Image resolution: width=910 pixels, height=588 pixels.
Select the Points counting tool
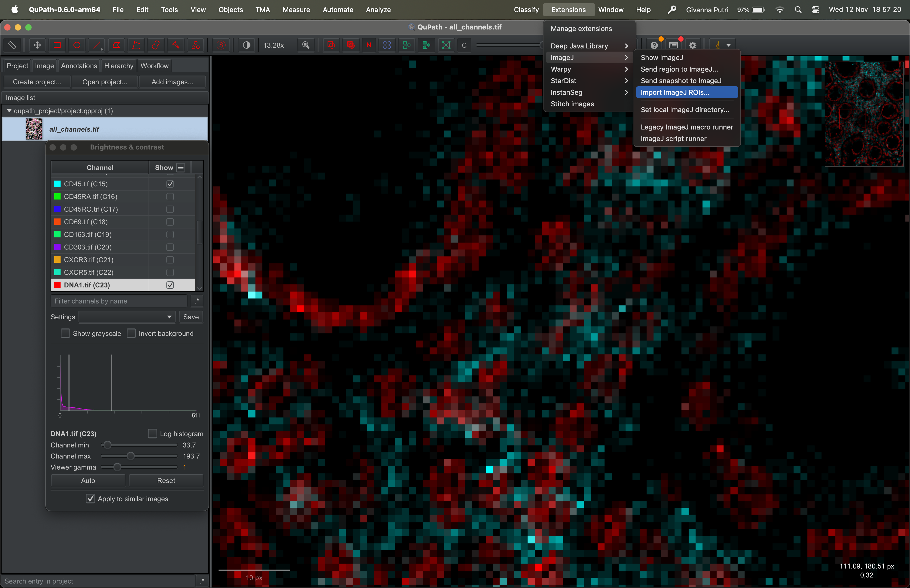196,45
